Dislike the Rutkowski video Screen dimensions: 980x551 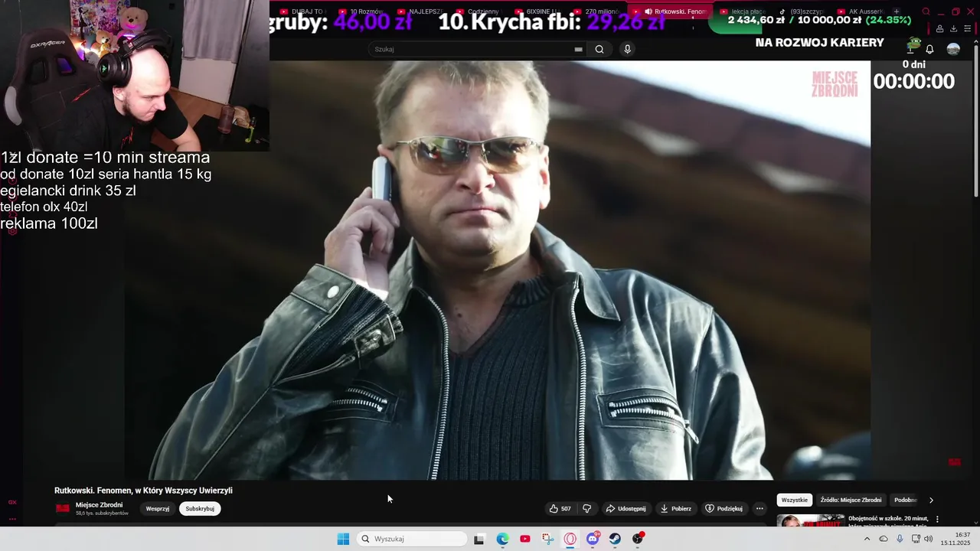[587, 508]
